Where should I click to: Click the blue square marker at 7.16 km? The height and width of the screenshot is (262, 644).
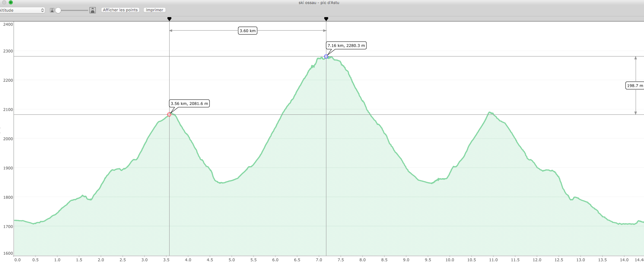326,56
